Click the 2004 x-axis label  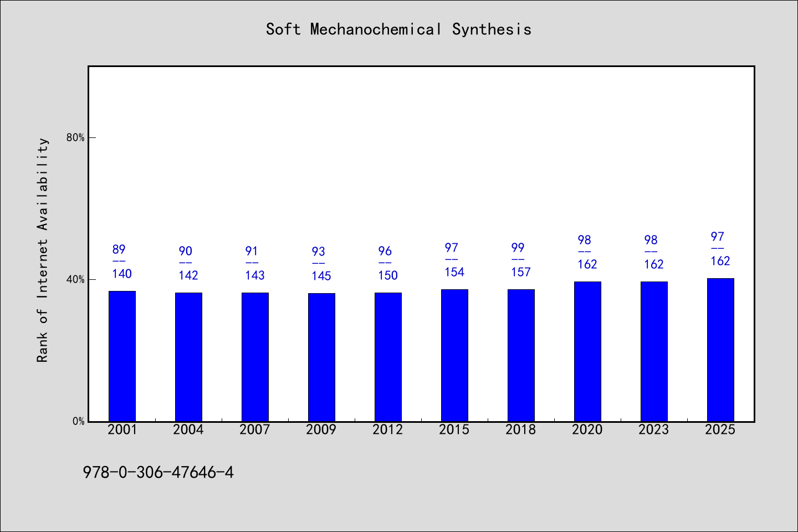click(188, 429)
